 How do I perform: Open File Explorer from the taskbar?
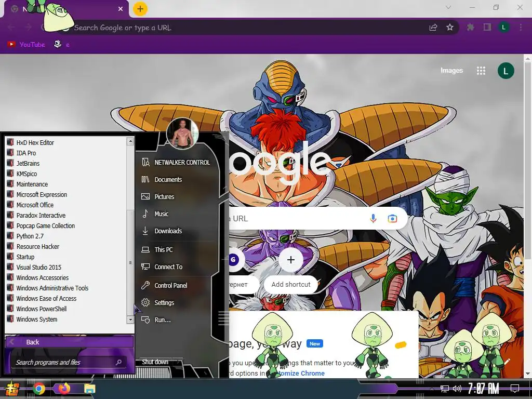pos(89,389)
